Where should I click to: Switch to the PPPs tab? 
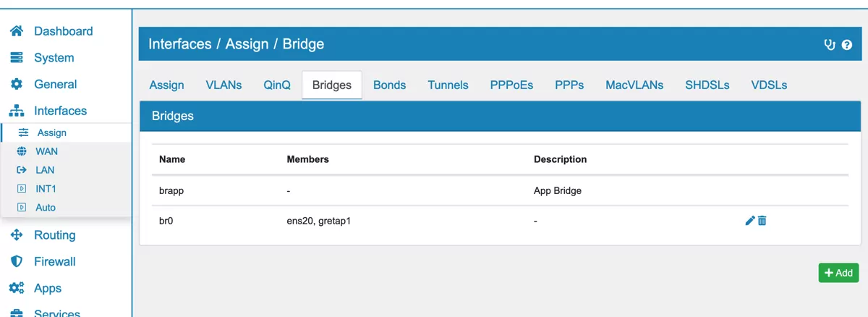click(x=569, y=85)
